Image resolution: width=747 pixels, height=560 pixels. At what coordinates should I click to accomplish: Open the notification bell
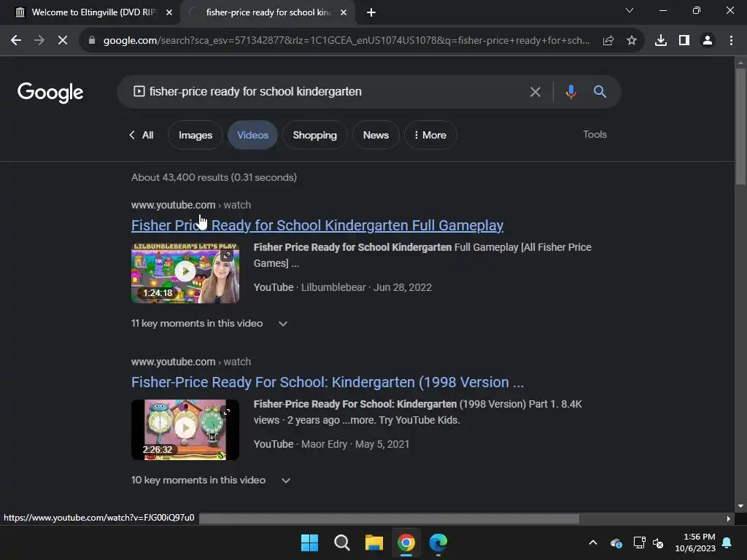point(727,542)
